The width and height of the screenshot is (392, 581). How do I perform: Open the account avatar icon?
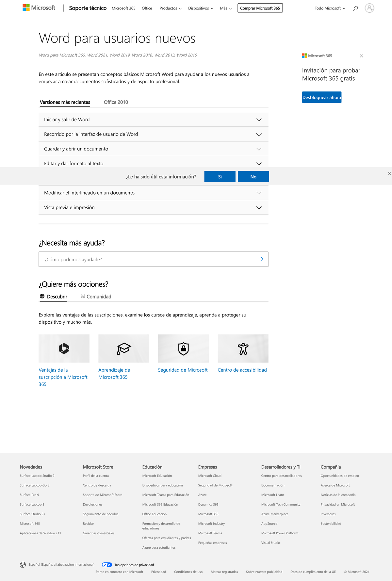click(x=369, y=8)
